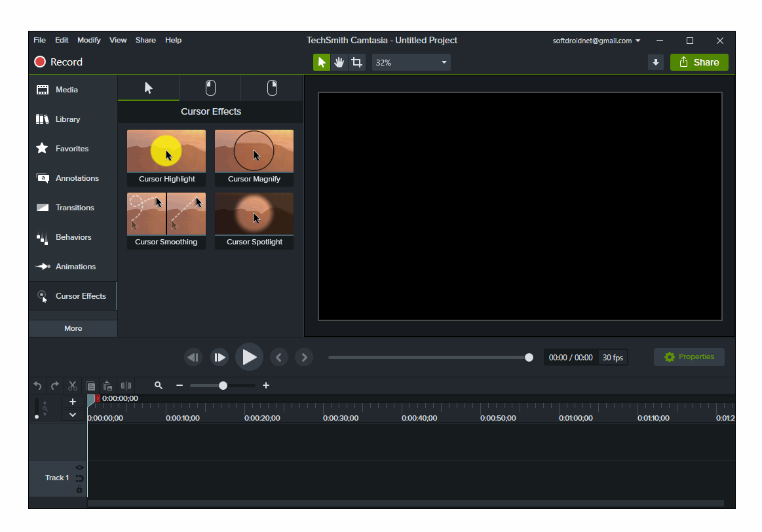Expand softdroidnet@gmail.com account dropdown
762x532 pixels.
(596, 41)
